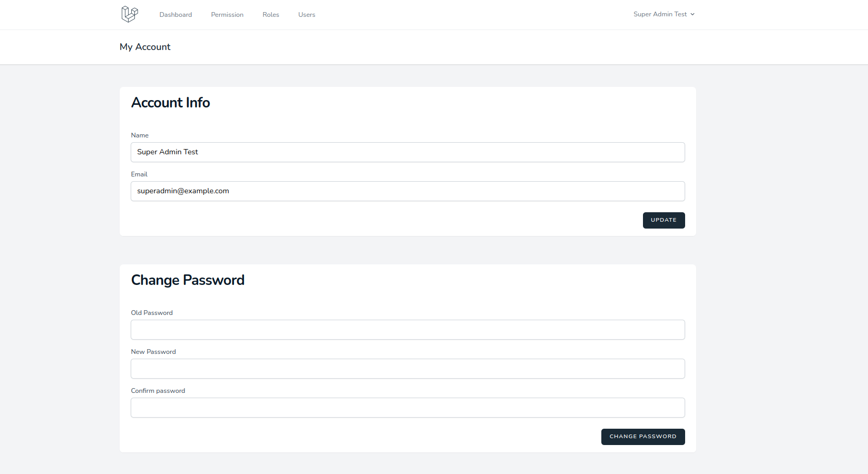Viewport: 868px width, 474px height.
Task: Expand the Super Admin Test user dropdown
Action: [x=664, y=14]
